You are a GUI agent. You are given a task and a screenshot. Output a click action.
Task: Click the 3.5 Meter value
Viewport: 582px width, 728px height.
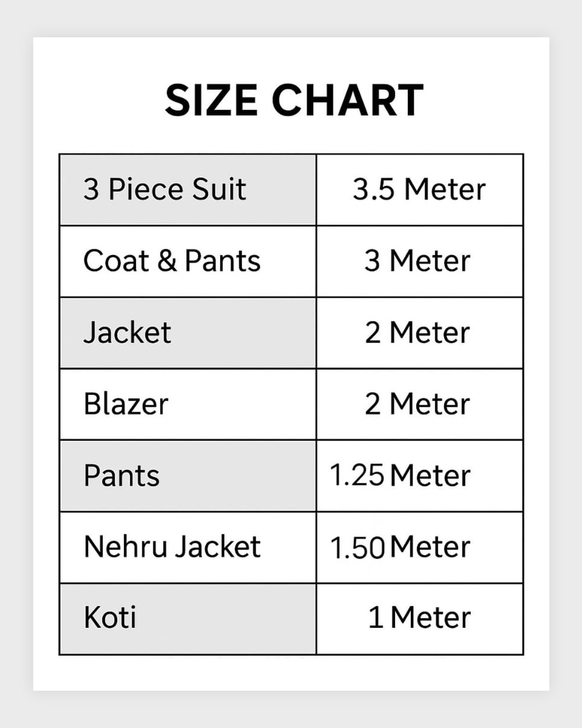coord(419,190)
